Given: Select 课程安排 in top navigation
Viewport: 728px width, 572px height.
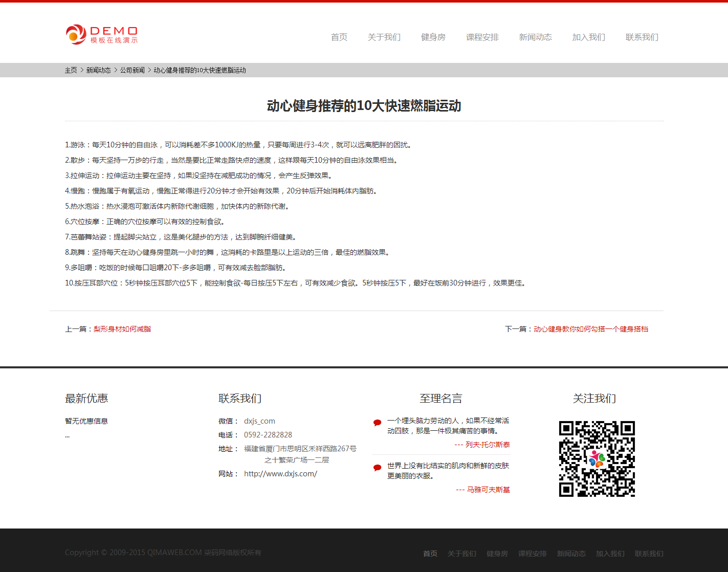Looking at the screenshot, I should pyautogui.click(x=482, y=37).
